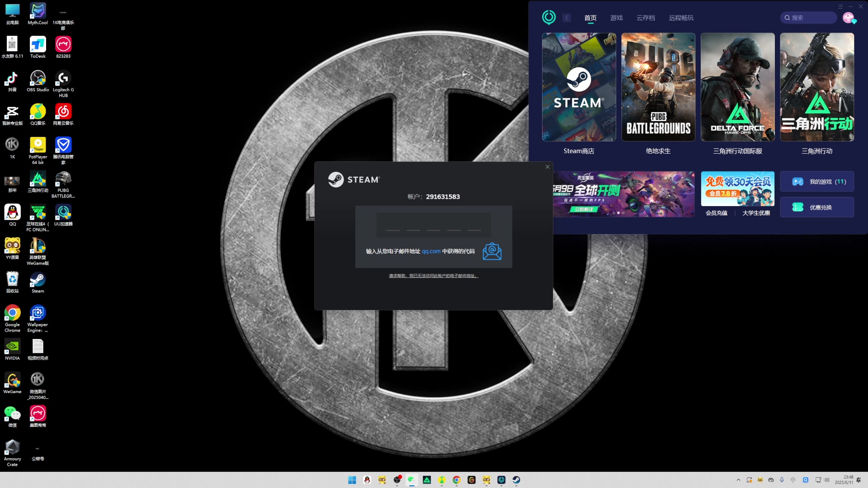Viewport: 868px width, 488px height.
Task: Select the OBS Studio desktop icon
Action: pyautogui.click(x=38, y=81)
